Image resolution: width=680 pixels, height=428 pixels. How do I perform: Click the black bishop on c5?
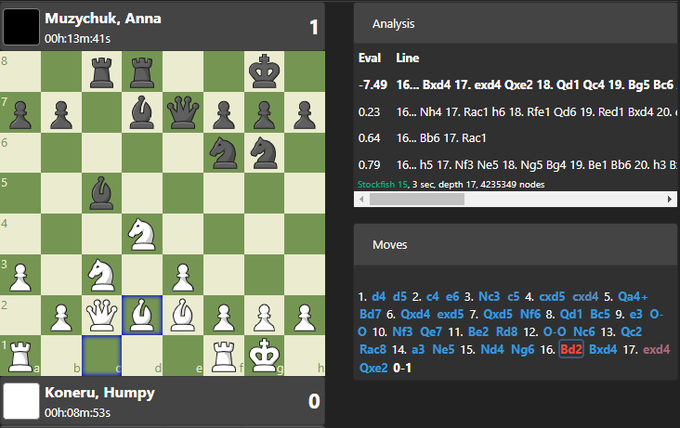(101, 192)
